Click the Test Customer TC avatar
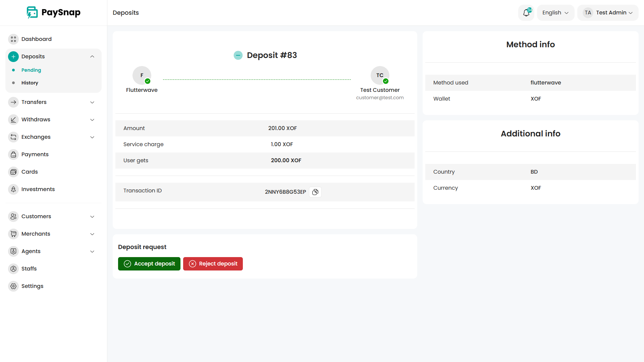Image resolution: width=644 pixels, height=362 pixels. pyautogui.click(x=380, y=75)
